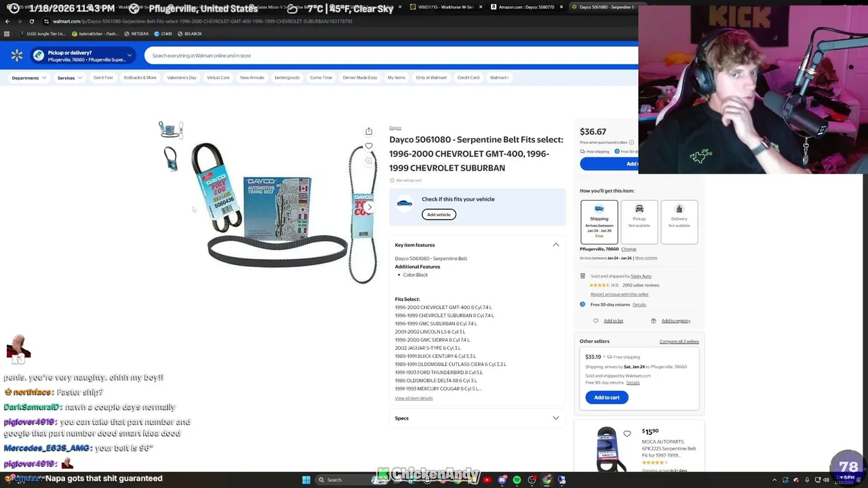868x488 pixels.
Task: Choose the Pickup fulfillment option
Action: pos(639,222)
